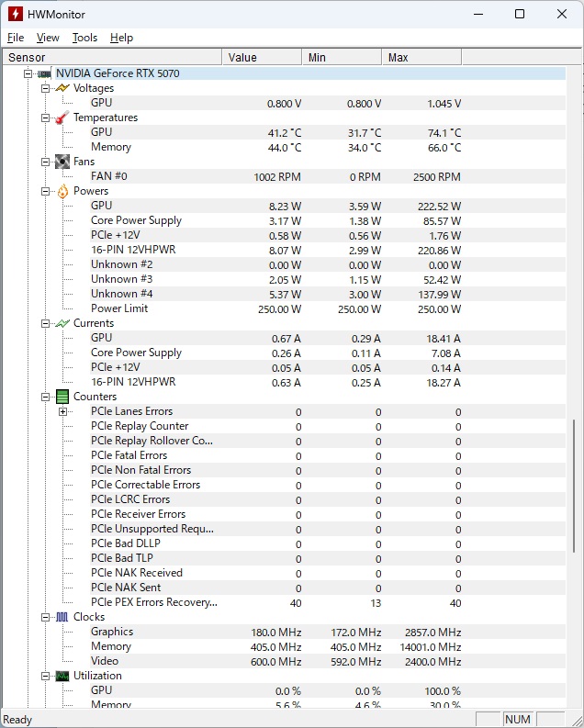Collapse the Fans tree section
This screenshot has width=584, height=728.
[45, 162]
